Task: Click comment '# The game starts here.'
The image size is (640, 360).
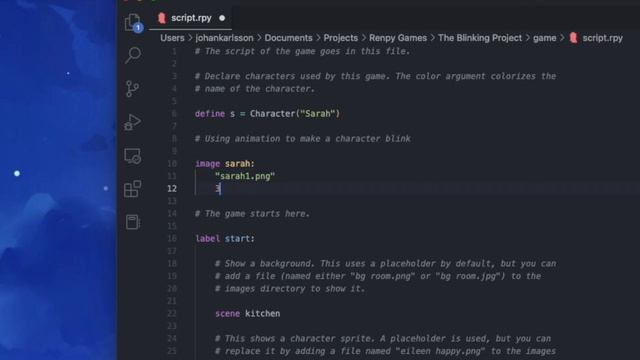Action: [252, 213]
